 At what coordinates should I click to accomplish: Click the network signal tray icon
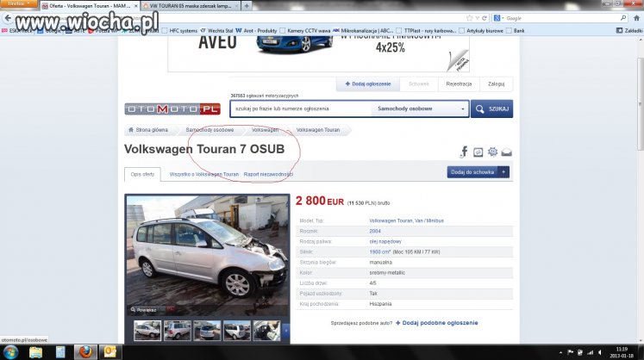click(x=591, y=352)
